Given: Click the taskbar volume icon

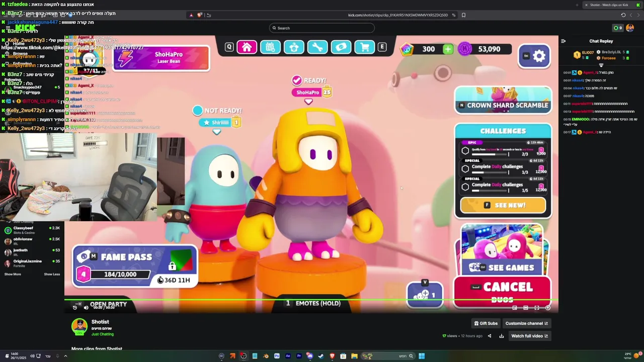Looking at the screenshot, I should (32, 356).
